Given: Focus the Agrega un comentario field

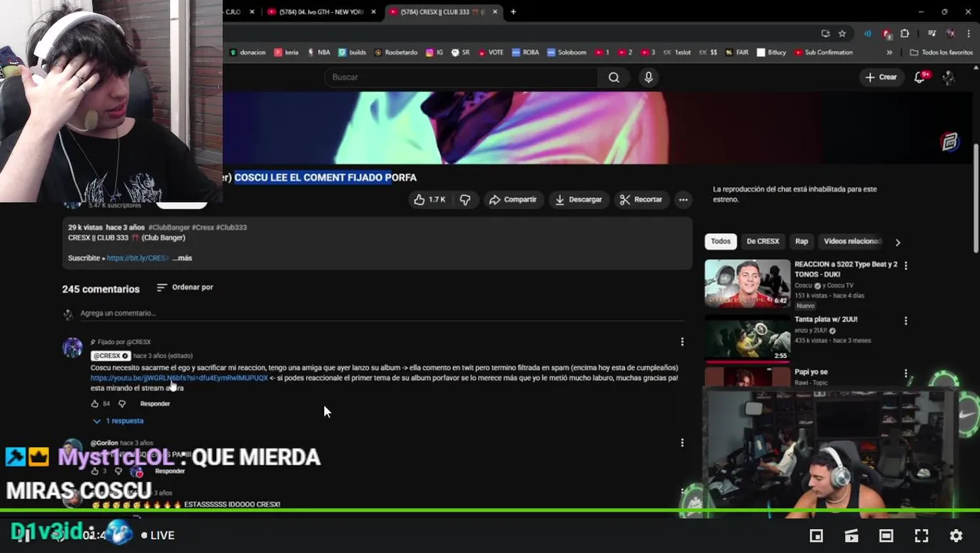Looking at the screenshot, I should coord(382,313).
